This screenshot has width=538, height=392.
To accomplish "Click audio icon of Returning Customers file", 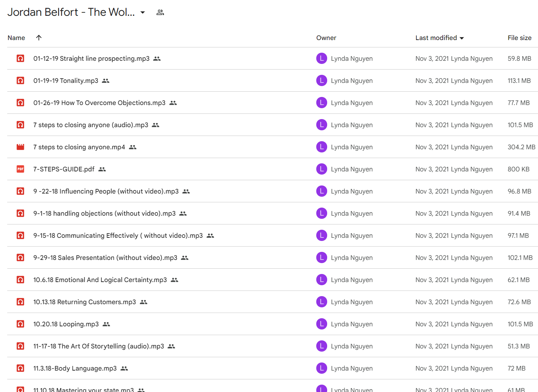I will click(x=20, y=302).
